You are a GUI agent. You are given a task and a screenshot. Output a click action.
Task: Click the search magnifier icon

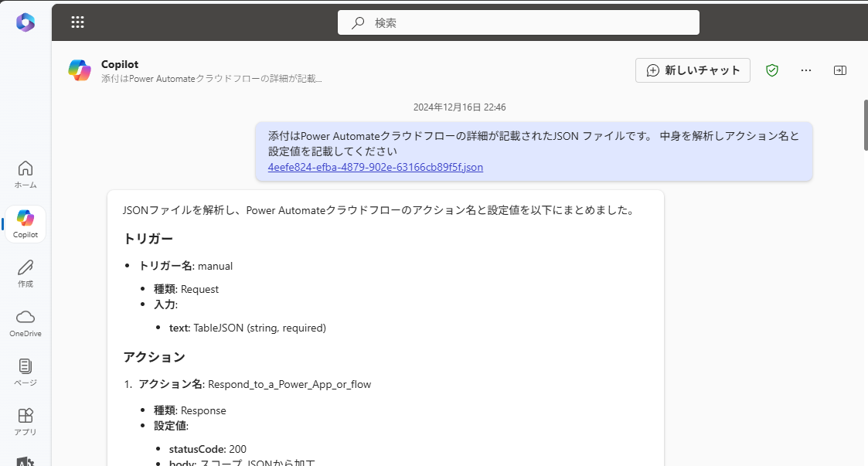click(x=358, y=22)
